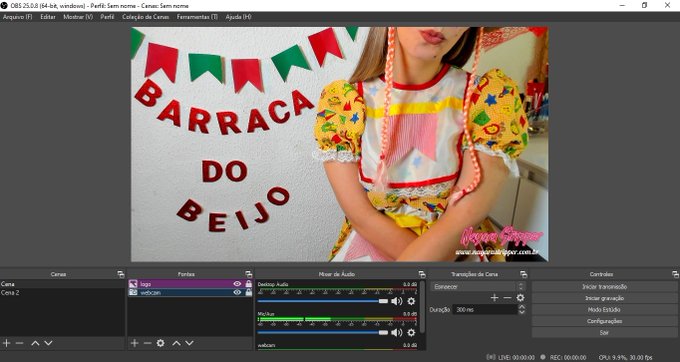Undock the Controles panel
Screen dimensions: 680x362
pos(675,274)
